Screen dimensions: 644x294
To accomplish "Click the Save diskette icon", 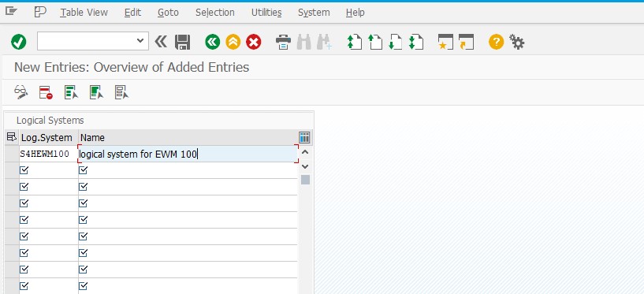I will pyautogui.click(x=182, y=42).
